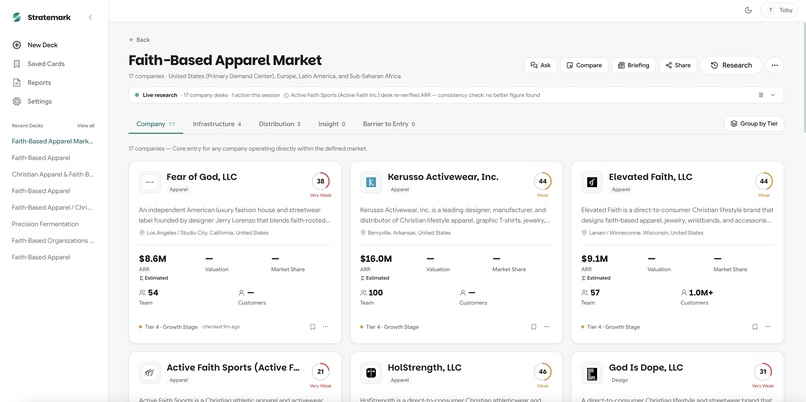Click Elevated Faith score ring 44

(x=763, y=181)
